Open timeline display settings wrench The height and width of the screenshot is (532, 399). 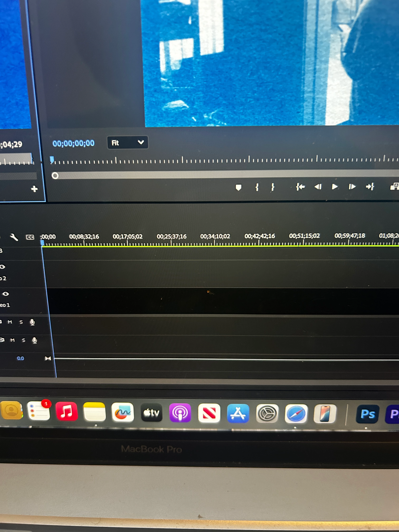pyautogui.click(x=14, y=237)
